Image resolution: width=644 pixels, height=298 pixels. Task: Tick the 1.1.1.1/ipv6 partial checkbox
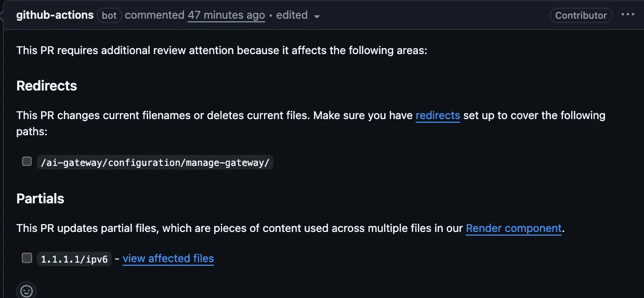[27, 257]
